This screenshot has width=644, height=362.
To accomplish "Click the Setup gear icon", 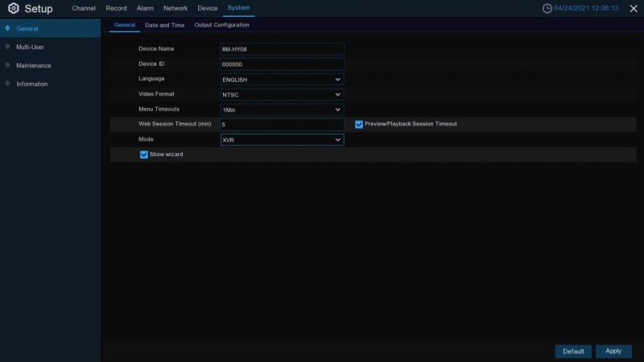I will (x=13, y=8).
